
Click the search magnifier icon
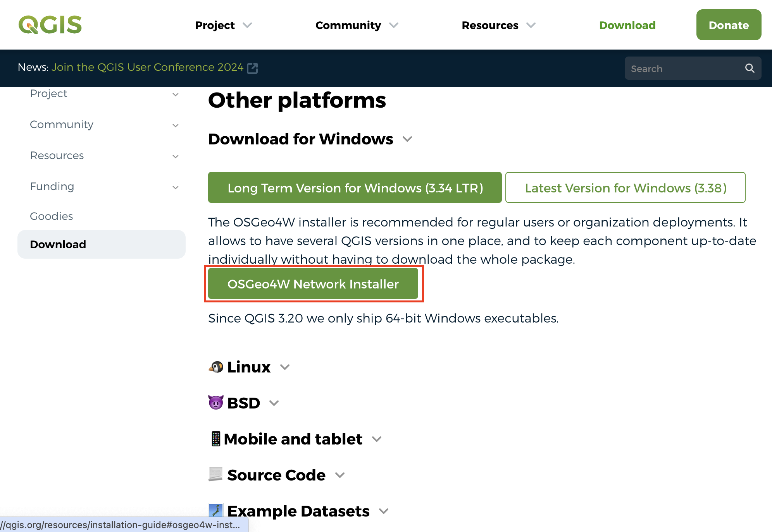point(750,69)
